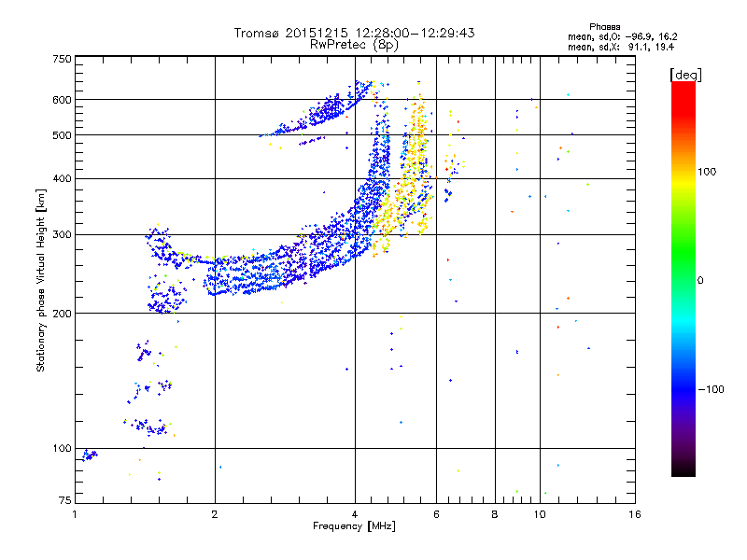747x560 pixels.
Task: Click the x-axis '1' tick label
Action: [x=75, y=514]
